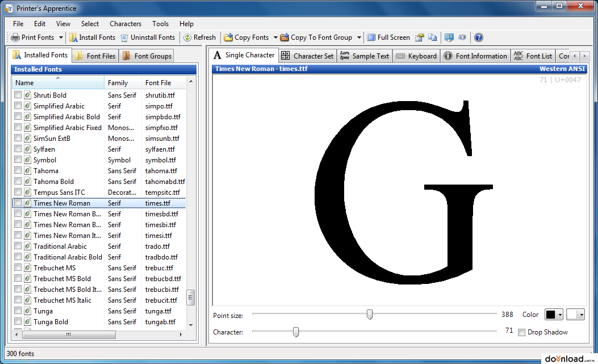
Task: Open the Characters menu
Action: 126,24
